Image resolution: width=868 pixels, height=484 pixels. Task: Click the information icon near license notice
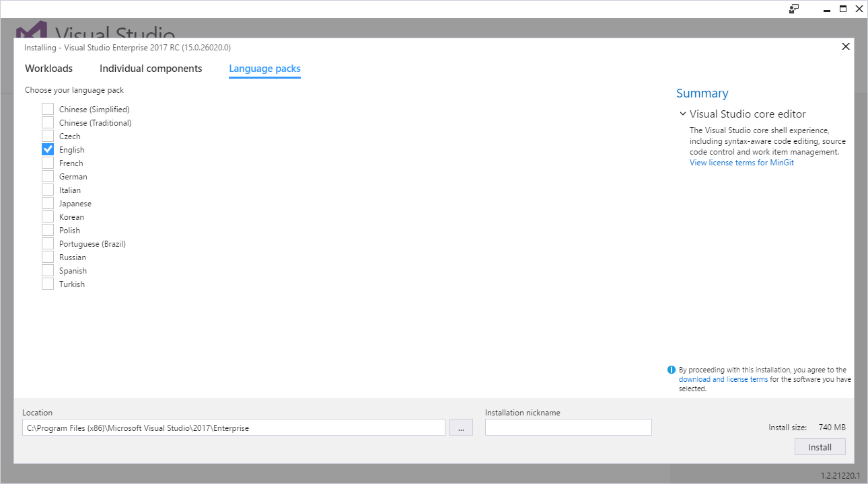pyautogui.click(x=672, y=370)
